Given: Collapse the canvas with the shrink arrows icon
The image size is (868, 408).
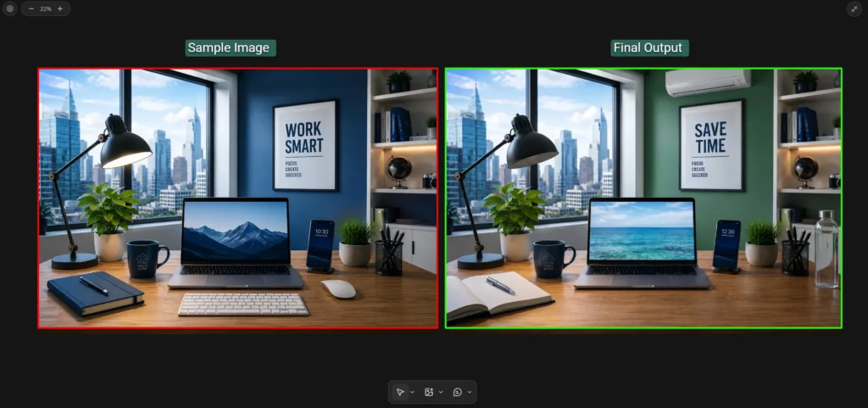Looking at the screenshot, I should [x=854, y=8].
